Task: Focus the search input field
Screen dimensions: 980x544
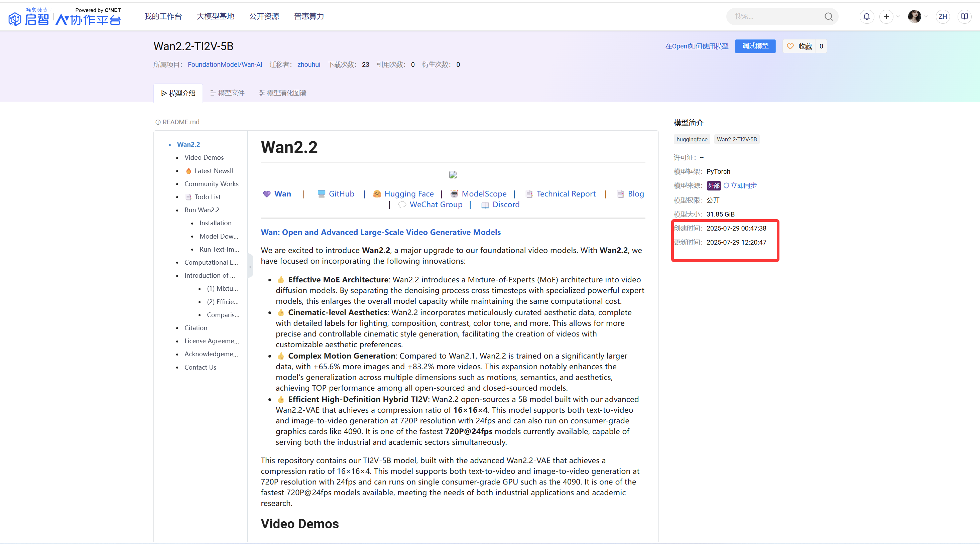Action: (778, 16)
